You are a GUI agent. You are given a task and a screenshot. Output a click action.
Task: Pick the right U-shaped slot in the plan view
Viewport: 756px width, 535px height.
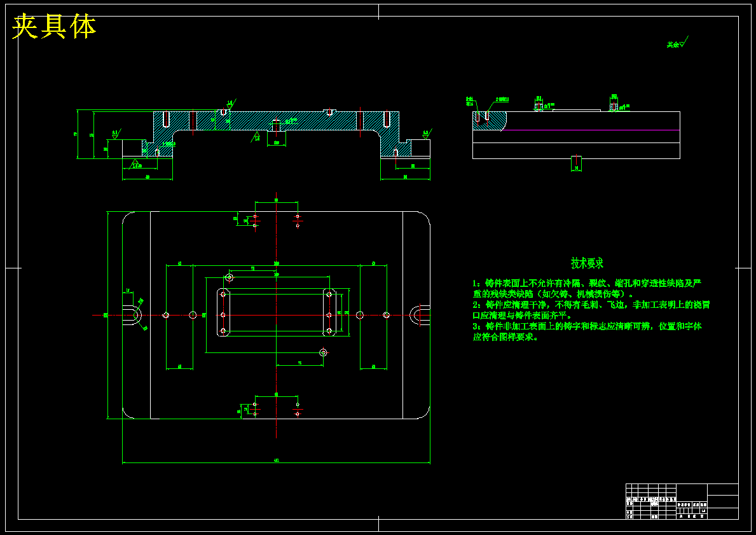click(x=420, y=315)
